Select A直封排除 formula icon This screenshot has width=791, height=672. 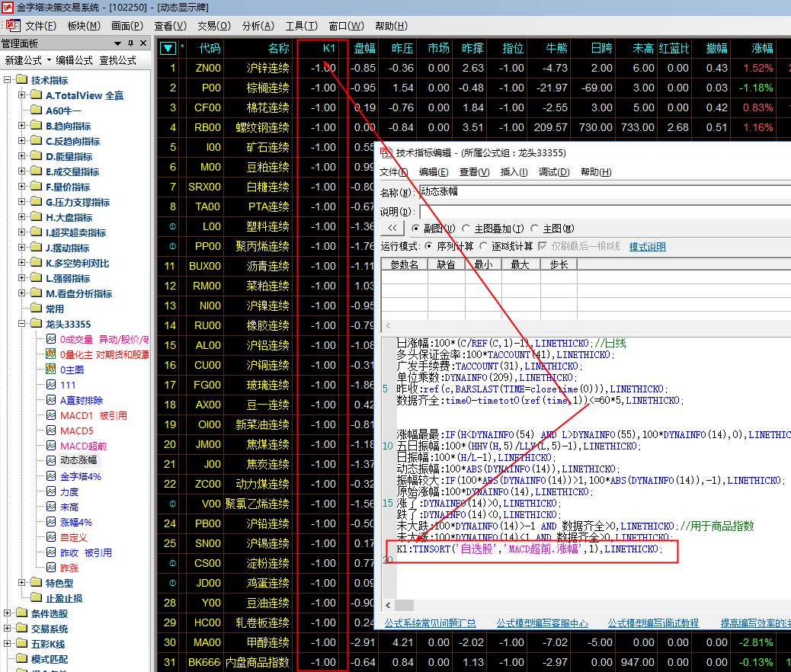(51, 400)
